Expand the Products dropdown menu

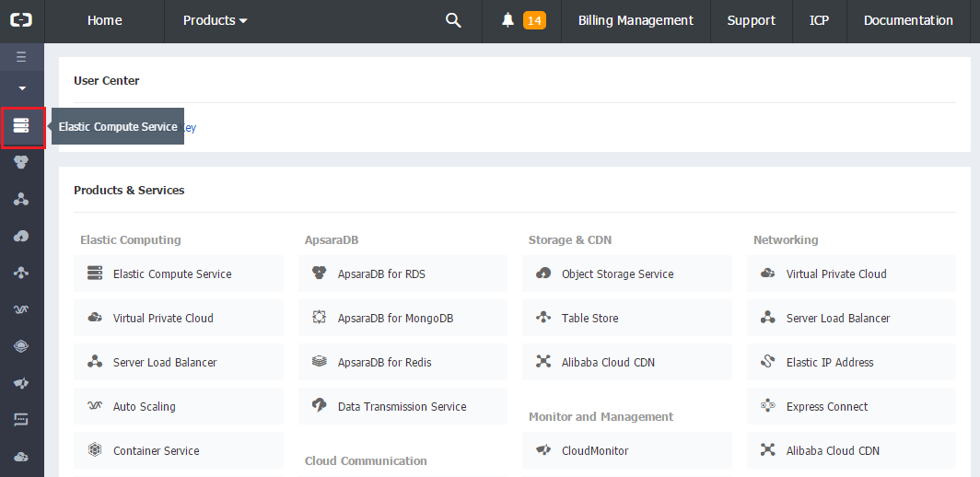tap(215, 20)
